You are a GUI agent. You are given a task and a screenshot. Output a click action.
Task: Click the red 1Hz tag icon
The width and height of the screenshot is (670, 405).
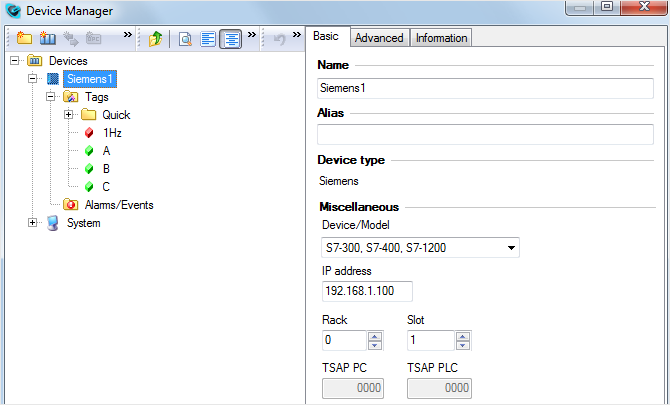tap(89, 133)
